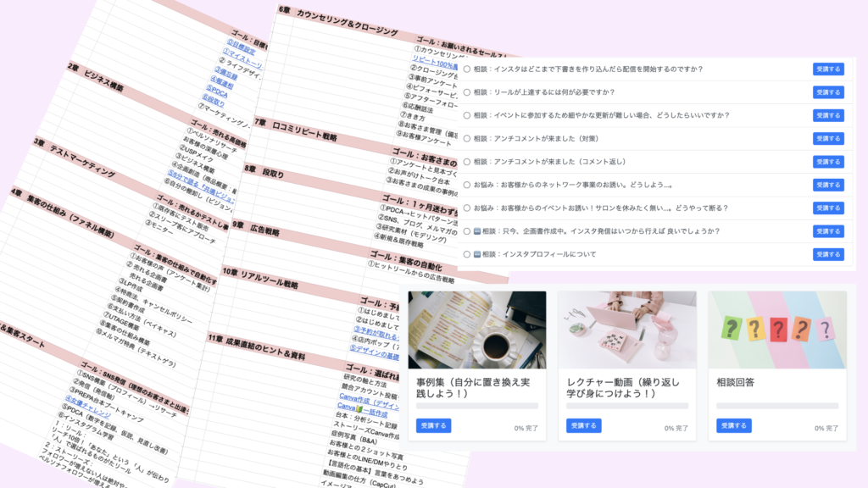Open the ④文章チャレンジ link
Viewport: 868px width, 488px height.
tap(88, 407)
